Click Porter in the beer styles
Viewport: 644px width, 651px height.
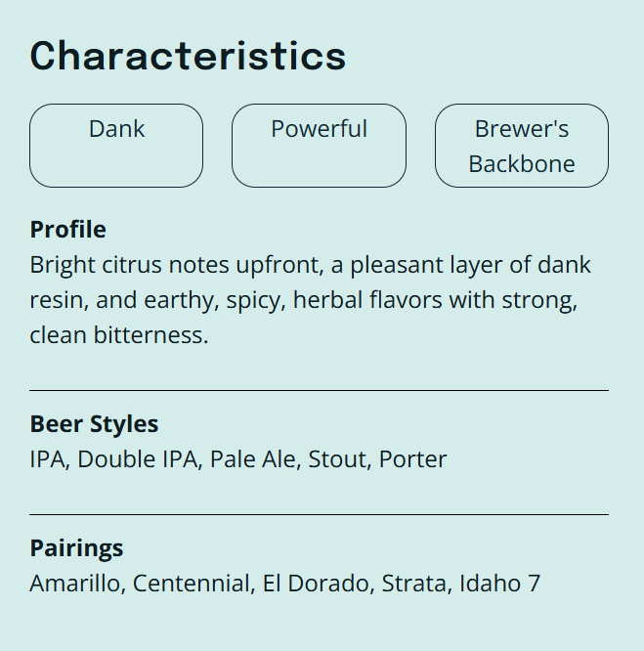(412, 459)
